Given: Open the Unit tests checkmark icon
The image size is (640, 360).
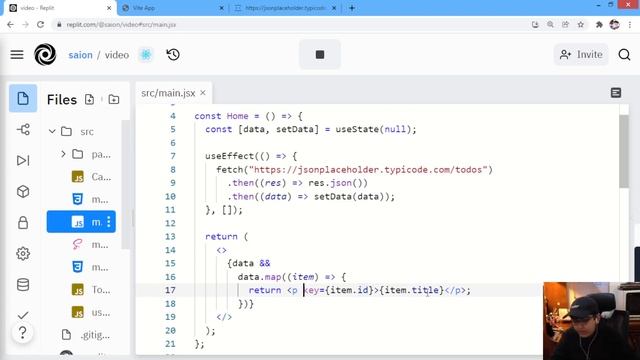Looking at the screenshot, I should 23,315.
